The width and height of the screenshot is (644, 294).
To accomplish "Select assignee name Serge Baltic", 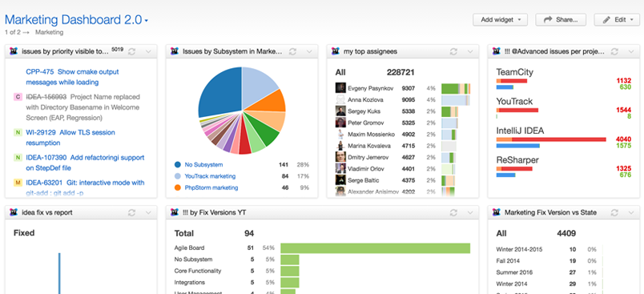I will click(x=364, y=180).
